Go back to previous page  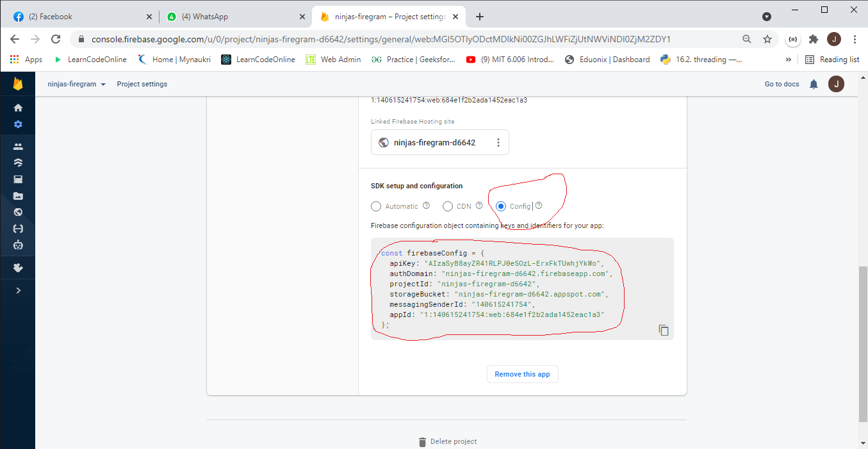tap(15, 39)
